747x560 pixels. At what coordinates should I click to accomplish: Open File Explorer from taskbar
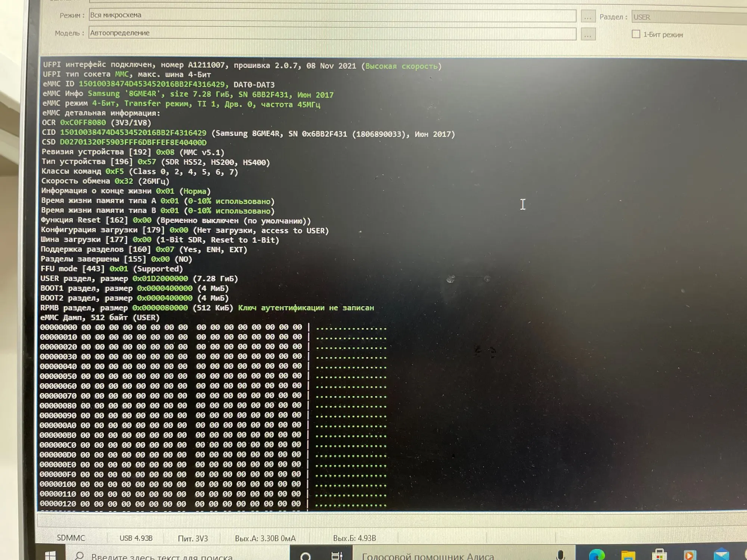pos(628,556)
